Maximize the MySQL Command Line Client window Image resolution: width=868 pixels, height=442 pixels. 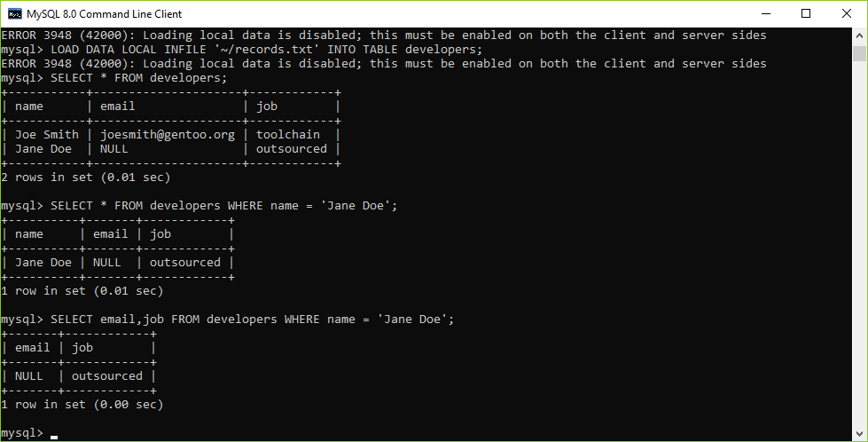[x=806, y=14]
